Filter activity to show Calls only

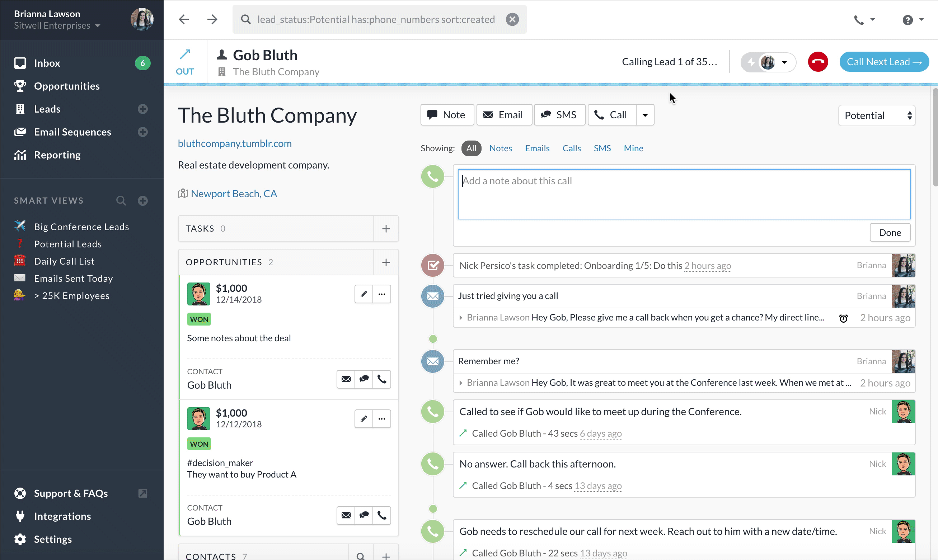tap(571, 148)
